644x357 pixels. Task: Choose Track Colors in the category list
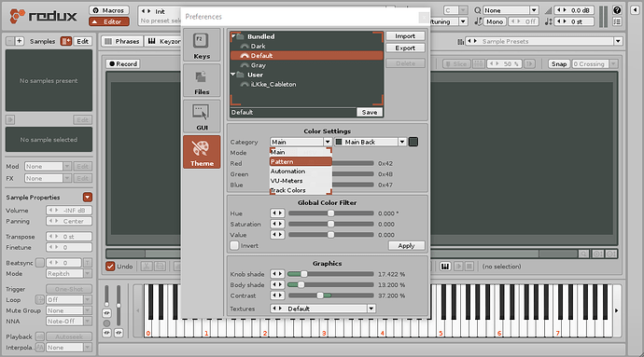pyautogui.click(x=301, y=190)
